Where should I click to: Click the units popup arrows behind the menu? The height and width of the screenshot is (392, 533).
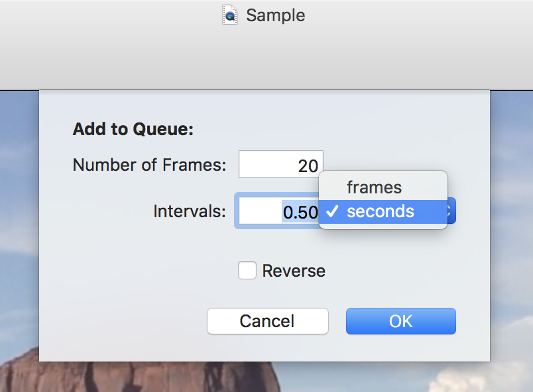coord(451,211)
